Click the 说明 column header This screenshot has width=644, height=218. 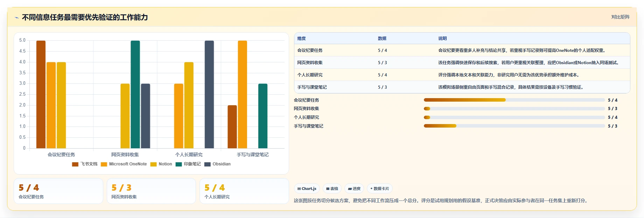(x=442, y=39)
